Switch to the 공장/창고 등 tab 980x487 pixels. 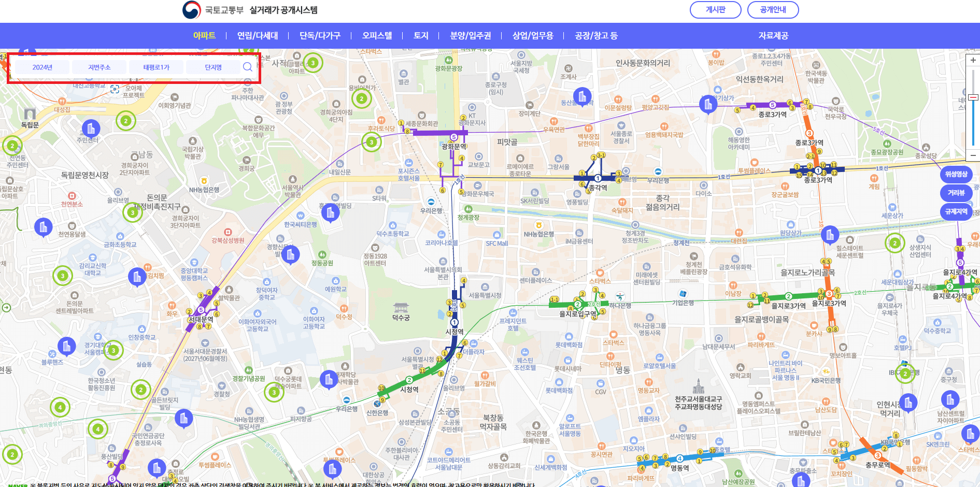pyautogui.click(x=596, y=36)
